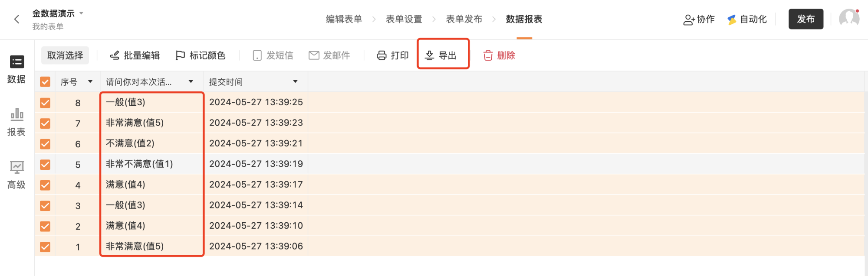
Task: Click the 标记颜色 flag icon
Action: click(x=180, y=55)
